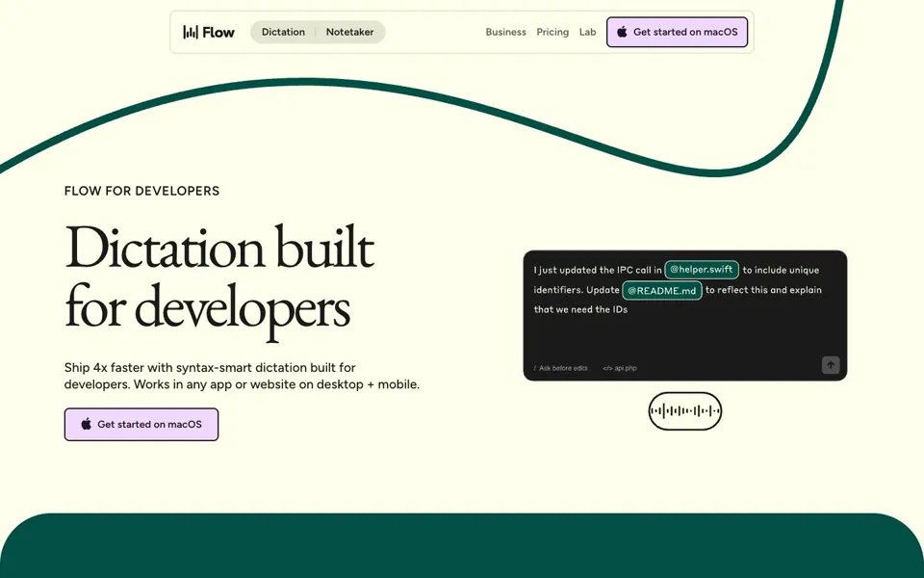The image size is (924, 578).
Task: Click the api.php file indicator
Action: [619, 368]
